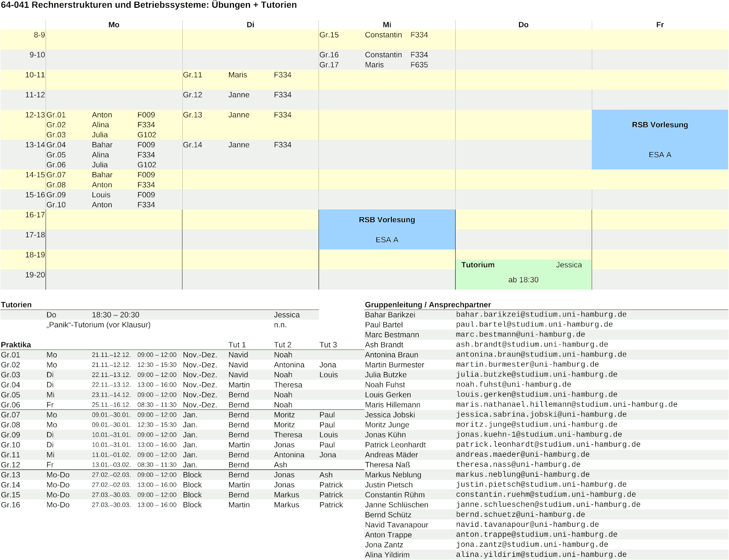Click 'Theresa' in the Gr.04 Praktika row

click(x=288, y=385)
